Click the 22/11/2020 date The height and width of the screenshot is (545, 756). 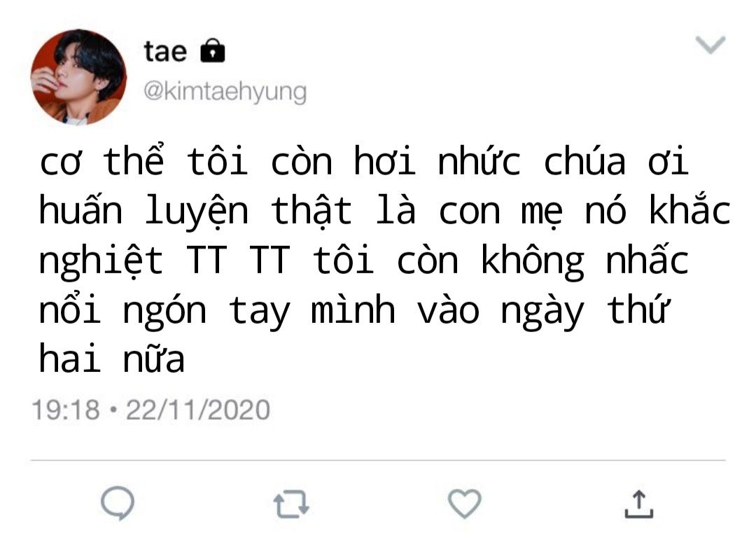197,410
